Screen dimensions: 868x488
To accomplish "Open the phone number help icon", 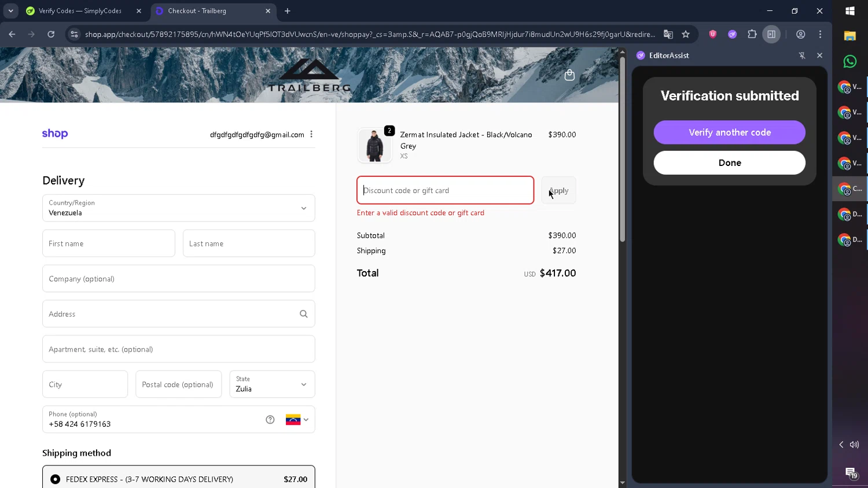I will point(270,420).
